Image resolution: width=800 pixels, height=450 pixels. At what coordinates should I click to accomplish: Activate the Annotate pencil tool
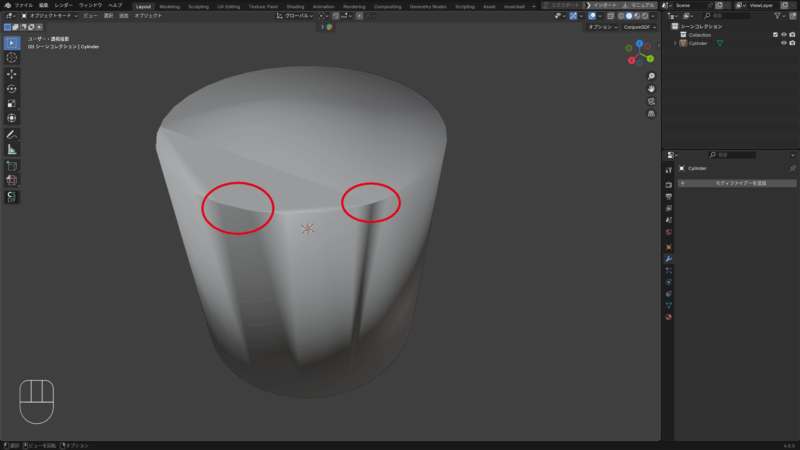tap(12, 134)
